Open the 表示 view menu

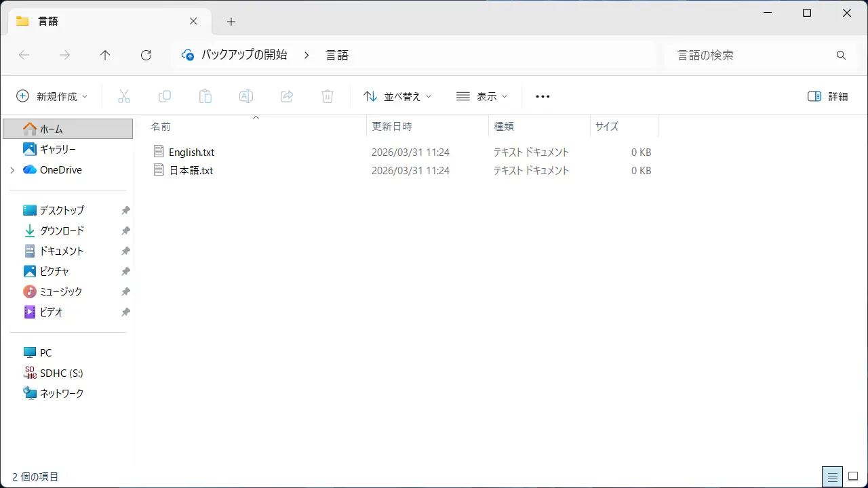click(481, 96)
